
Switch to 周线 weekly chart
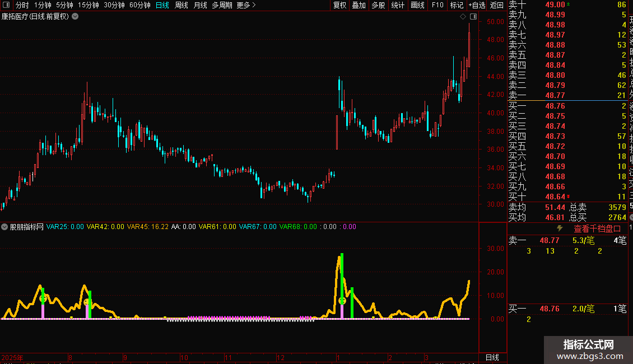coord(181,5)
